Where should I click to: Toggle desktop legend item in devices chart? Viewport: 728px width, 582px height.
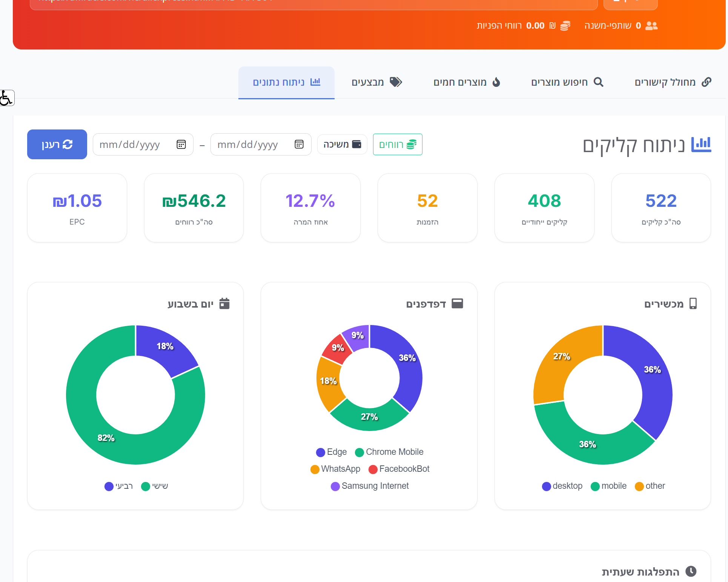[x=562, y=486]
